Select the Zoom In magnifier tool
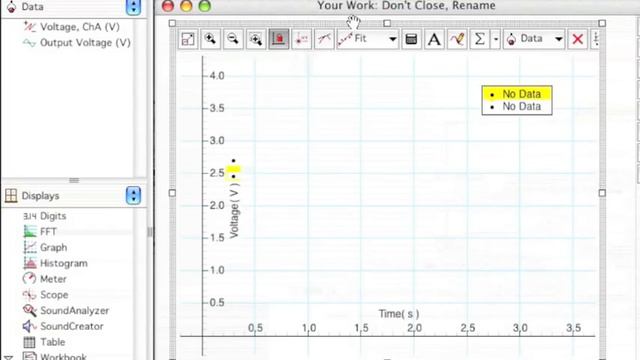The width and height of the screenshot is (640, 360). [211, 39]
